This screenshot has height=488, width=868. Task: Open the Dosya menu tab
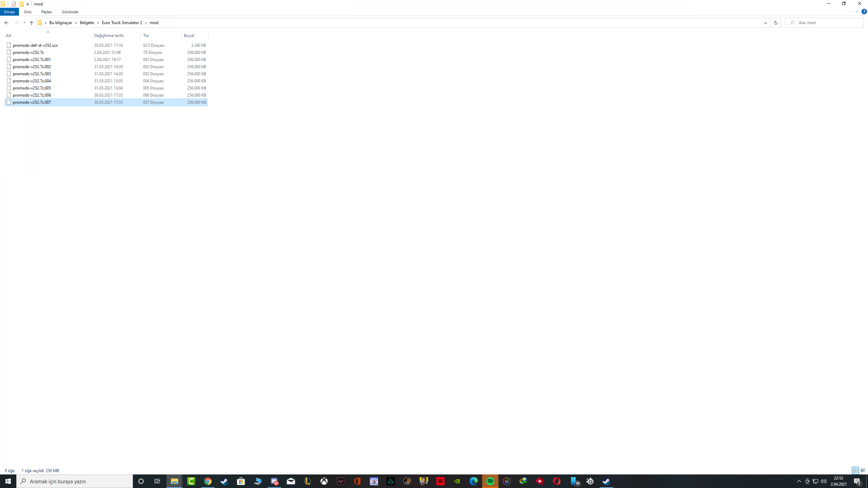[x=9, y=12]
